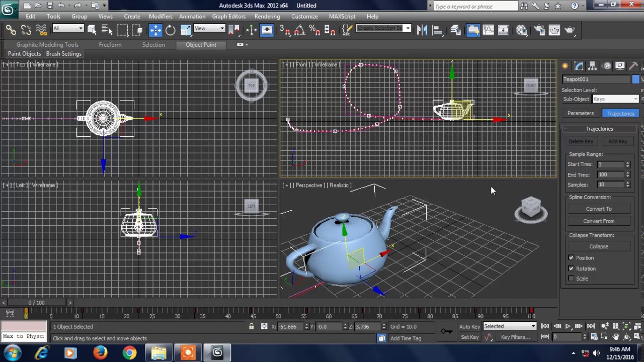Image resolution: width=644 pixels, height=362 pixels.
Task: Enable the Scale checkbox
Action: [x=571, y=279]
